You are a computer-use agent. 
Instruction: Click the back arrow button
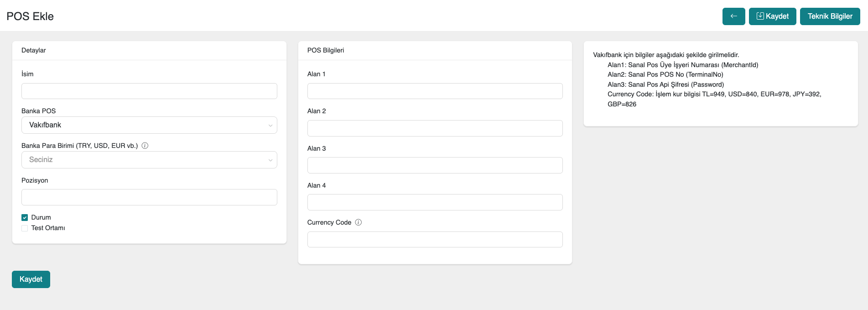733,16
